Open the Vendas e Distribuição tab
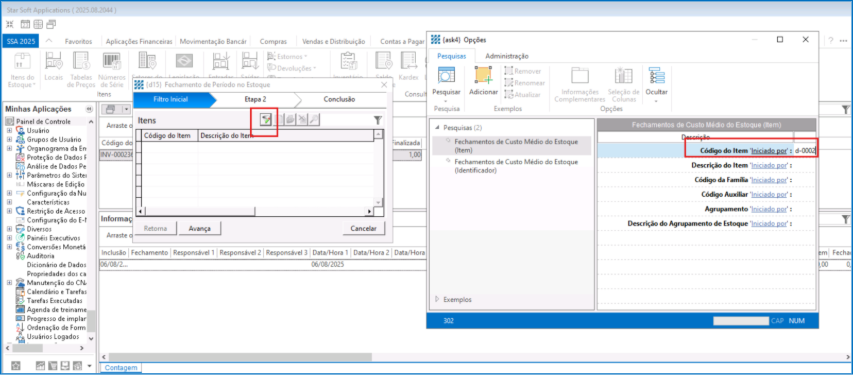Viewport: 853px width, 375px height. (x=333, y=41)
